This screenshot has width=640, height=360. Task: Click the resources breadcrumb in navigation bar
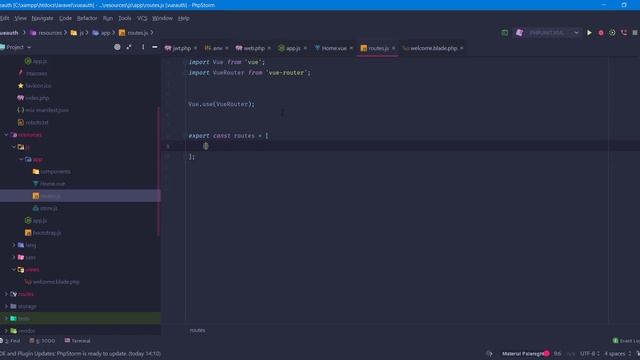click(x=46, y=33)
